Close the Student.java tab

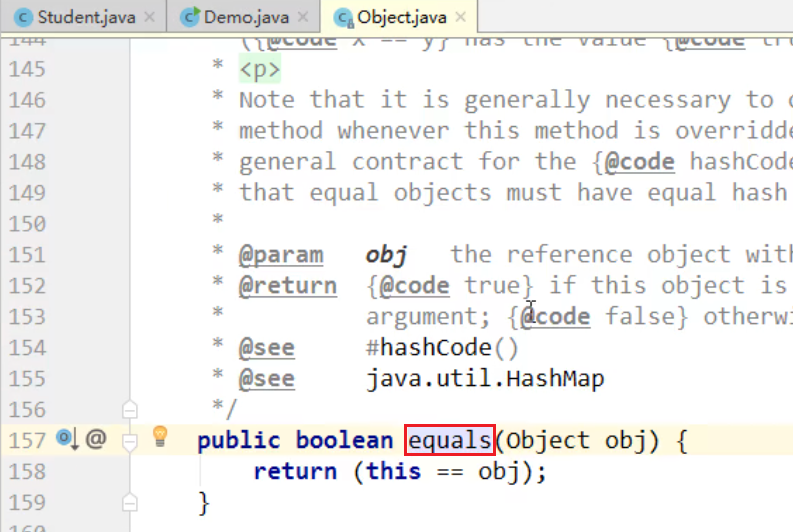pyautogui.click(x=149, y=17)
